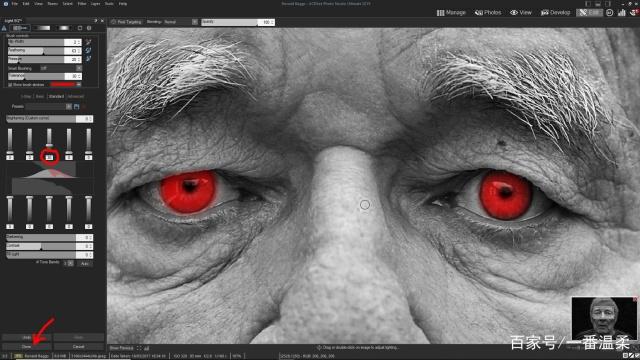Select the linear gradient tool
The image size is (640, 360).
pos(42,28)
